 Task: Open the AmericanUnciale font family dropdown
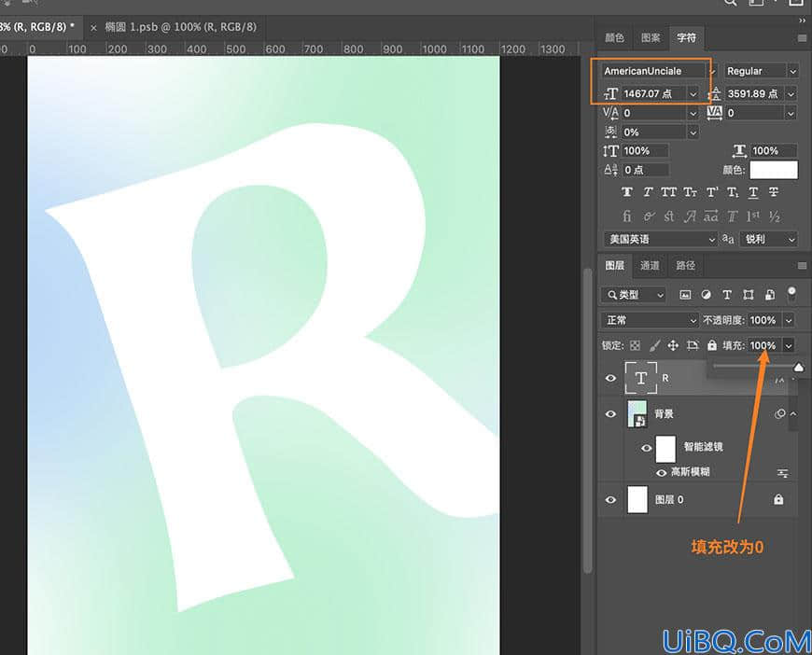pos(712,72)
